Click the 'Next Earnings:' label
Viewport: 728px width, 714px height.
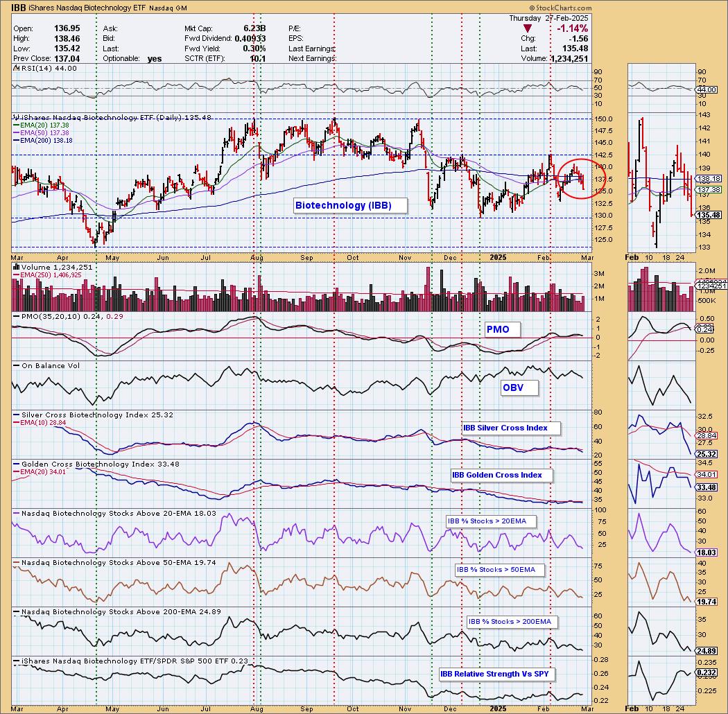point(312,58)
